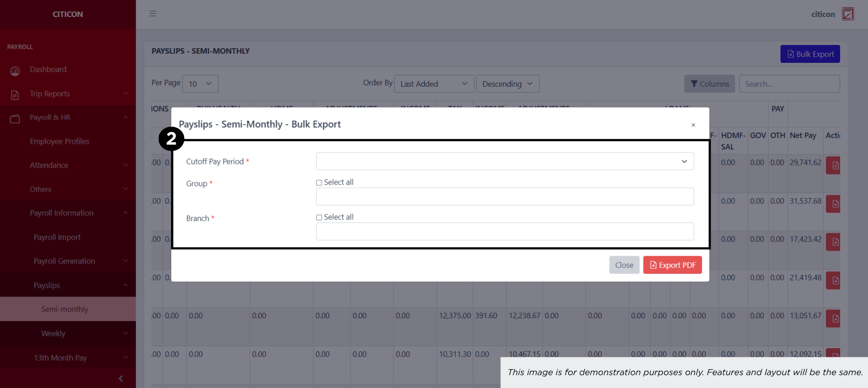The width and height of the screenshot is (868, 388).
Task: Collapse sidebar with the left arrow
Action: [x=121, y=378]
